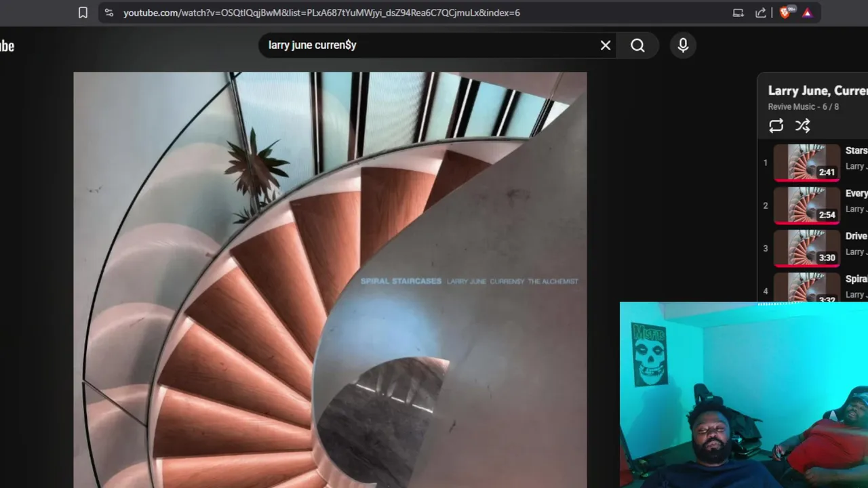Bookmark this page with the bookmark icon
This screenshot has height=488, width=868.
(x=83, y=12)
